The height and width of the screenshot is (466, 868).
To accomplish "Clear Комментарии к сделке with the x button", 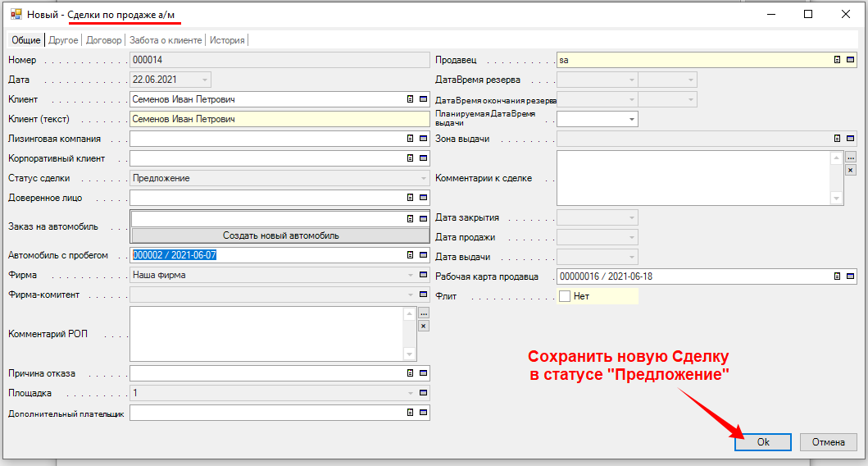I will coord(850,170).
